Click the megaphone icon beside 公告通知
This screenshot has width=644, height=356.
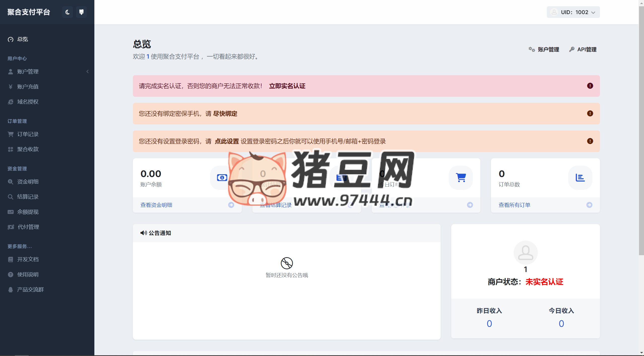coord(143,233)
